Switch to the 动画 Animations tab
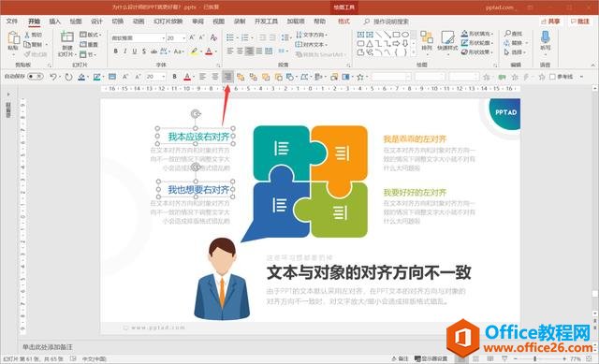599x364 pixels. click(x=139, y=22)
